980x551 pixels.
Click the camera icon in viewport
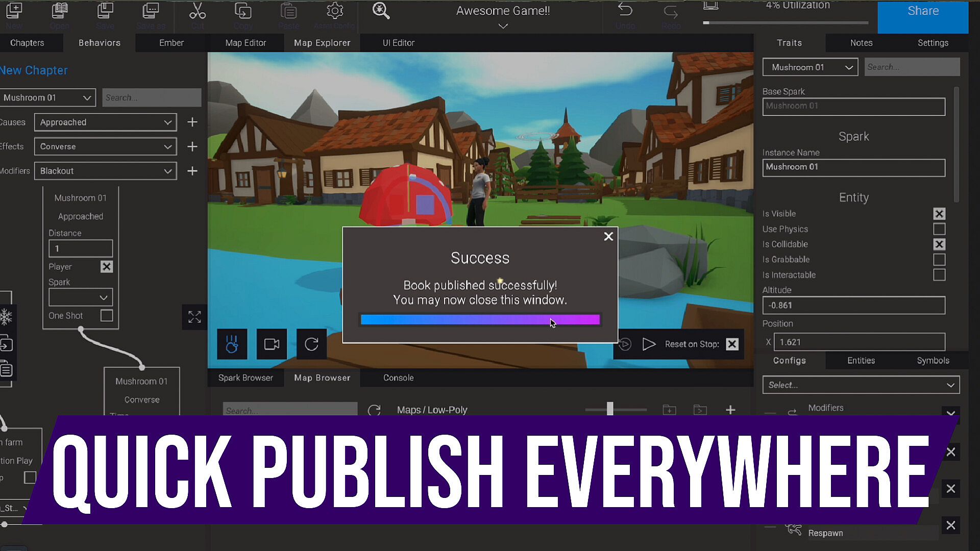pyautogui.click(x=272, y=344)
